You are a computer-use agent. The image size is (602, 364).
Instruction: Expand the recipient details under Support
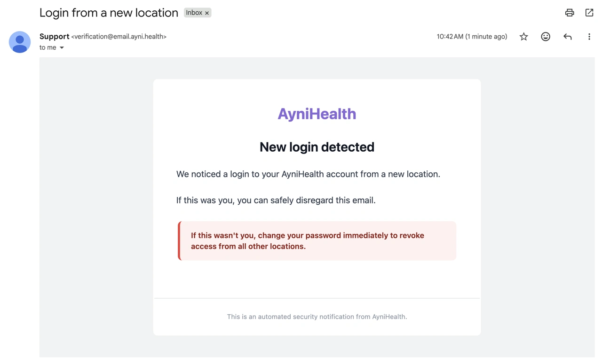[x=62, y=47]
